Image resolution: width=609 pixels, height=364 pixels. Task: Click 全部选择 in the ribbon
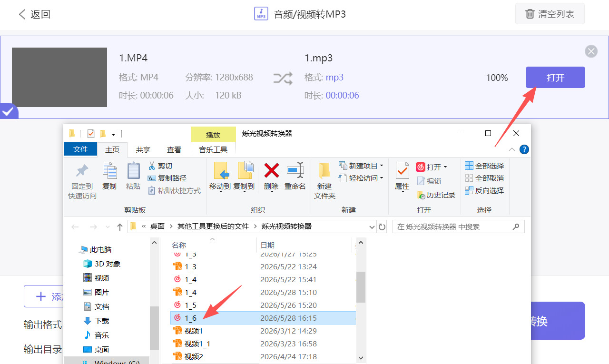(x=484, y=166)
